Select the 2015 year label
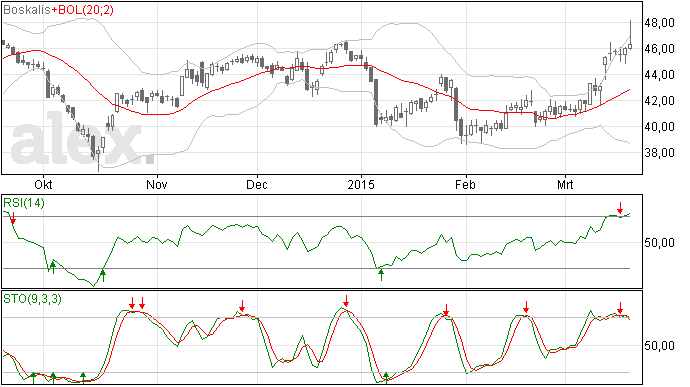Image resolution: width=690 pixels, height=387 pixels. 361,184
